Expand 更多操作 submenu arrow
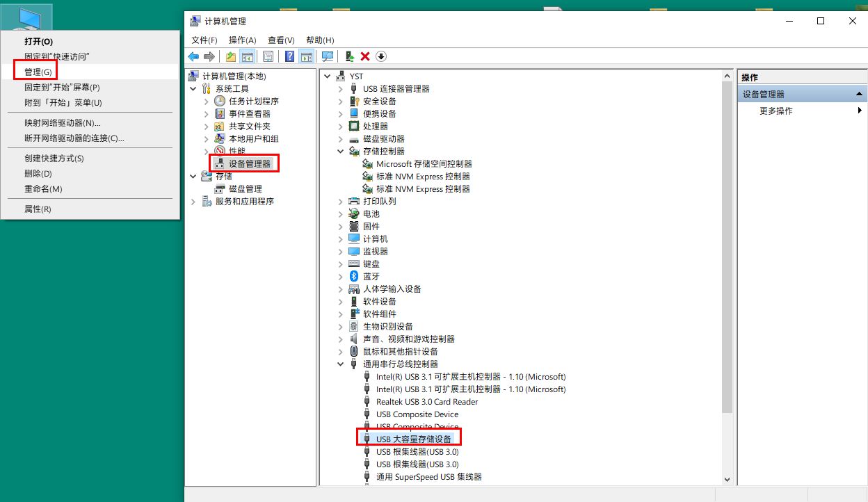The width and height of the screenshot is (868, 502). point(860,111)
